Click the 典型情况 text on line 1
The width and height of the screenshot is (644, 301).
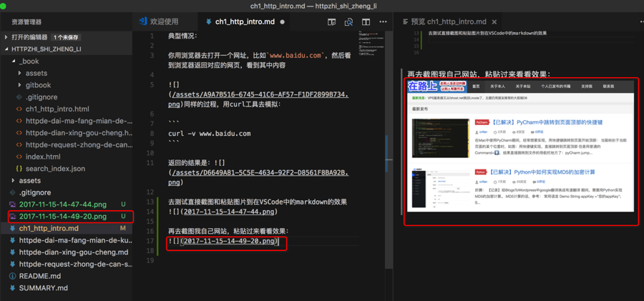182,36
